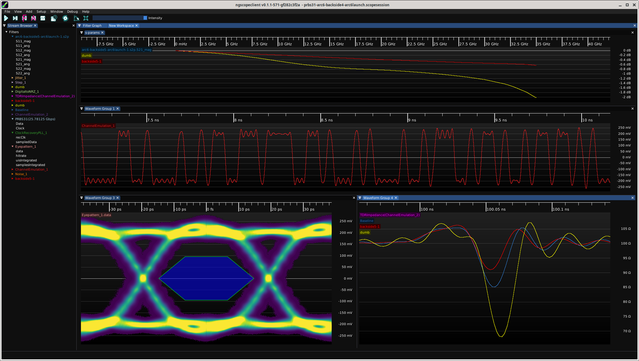The width and height of the screenshot is (639, 361).
Task: Start the trigger with the play icon
Action: click(6, 18)
